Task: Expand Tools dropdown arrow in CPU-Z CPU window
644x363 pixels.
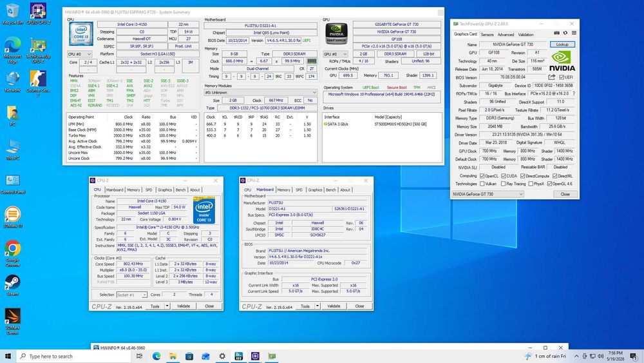Action: (167, 306)
